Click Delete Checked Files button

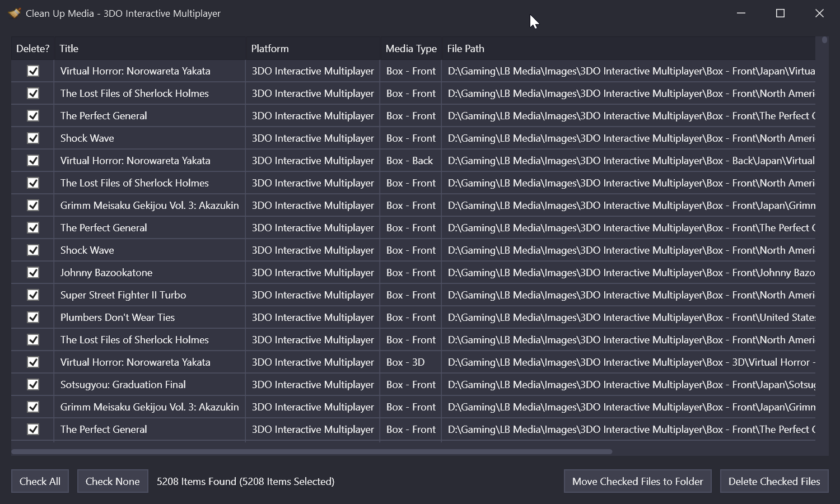click(x=774, y=482)
